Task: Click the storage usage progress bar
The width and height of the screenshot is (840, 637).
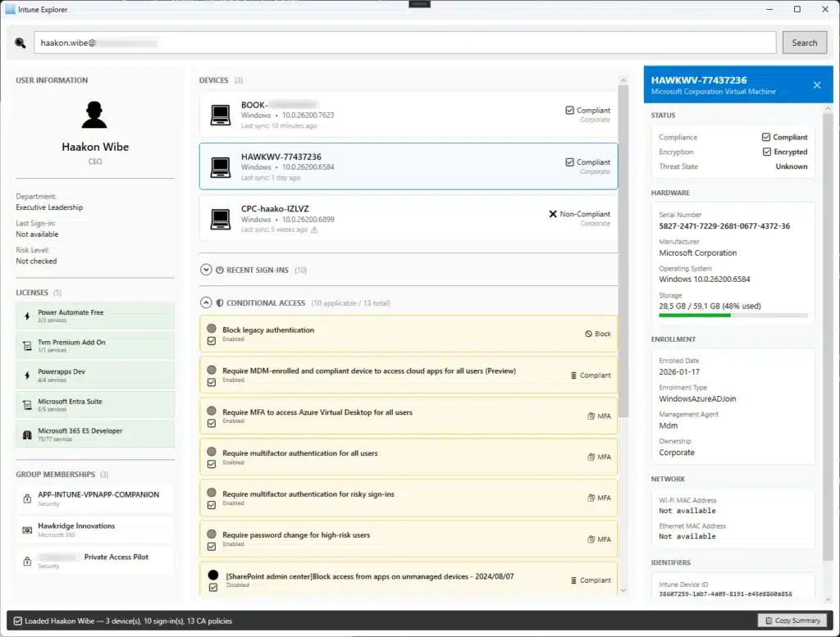Action: [x=733, y=315]
